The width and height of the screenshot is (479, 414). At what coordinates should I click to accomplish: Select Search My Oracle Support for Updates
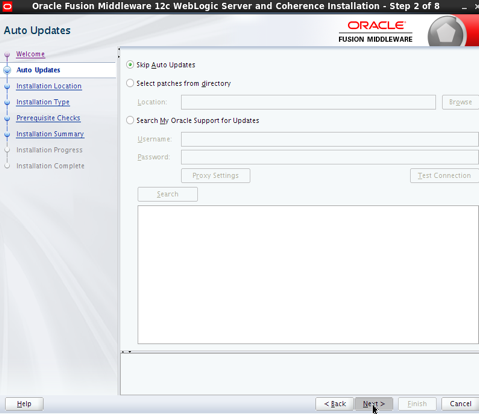click(x=130, y=120)
